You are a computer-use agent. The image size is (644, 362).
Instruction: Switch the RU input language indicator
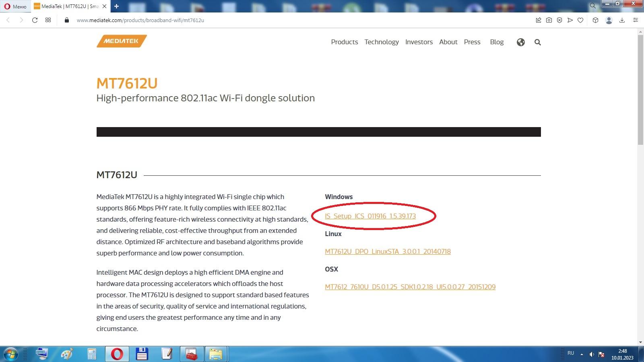point(571,353)
